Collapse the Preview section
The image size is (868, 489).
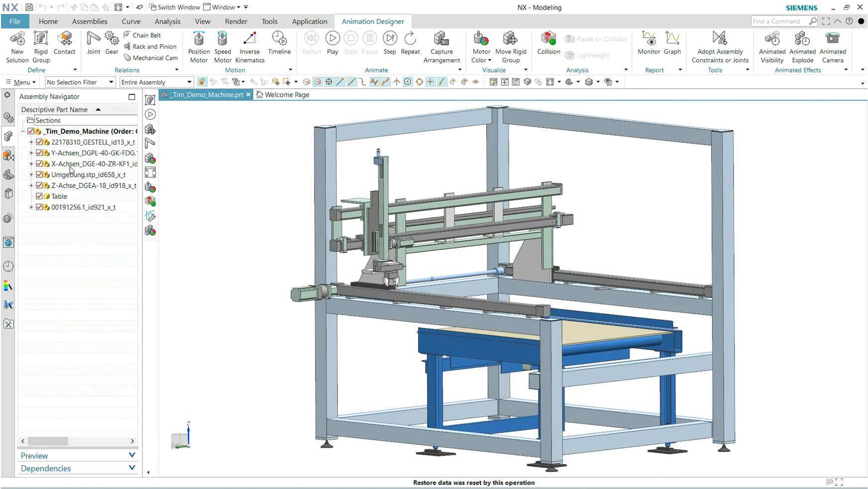[x=132, y=455]
